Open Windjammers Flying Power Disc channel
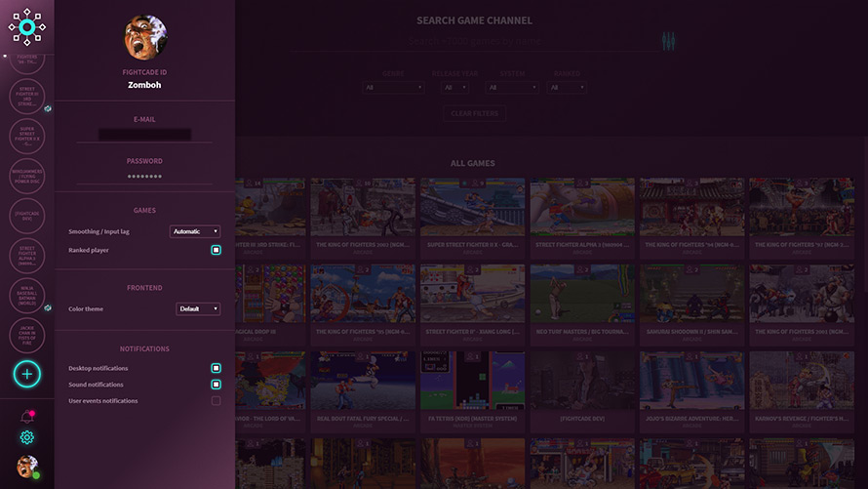868x489 pixels. coord(26,176)
